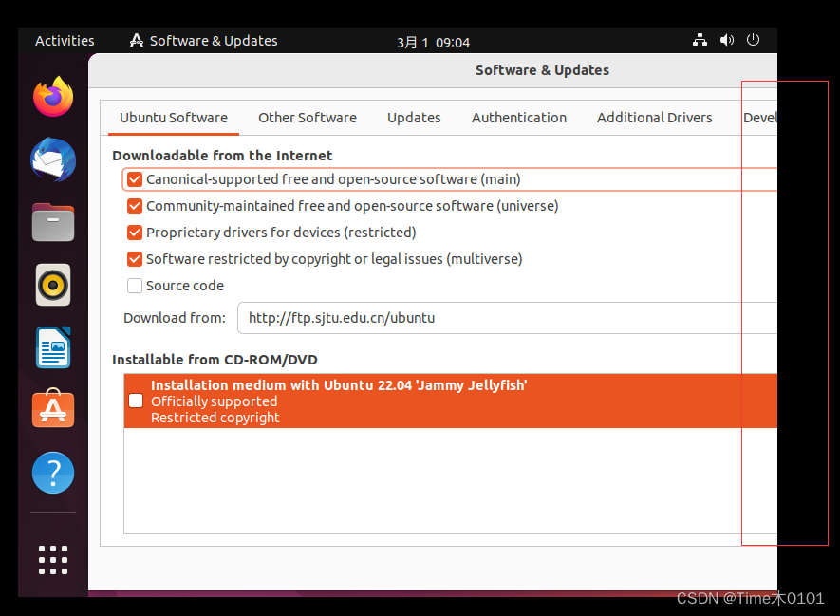Show Applications grid

point(53,560)
